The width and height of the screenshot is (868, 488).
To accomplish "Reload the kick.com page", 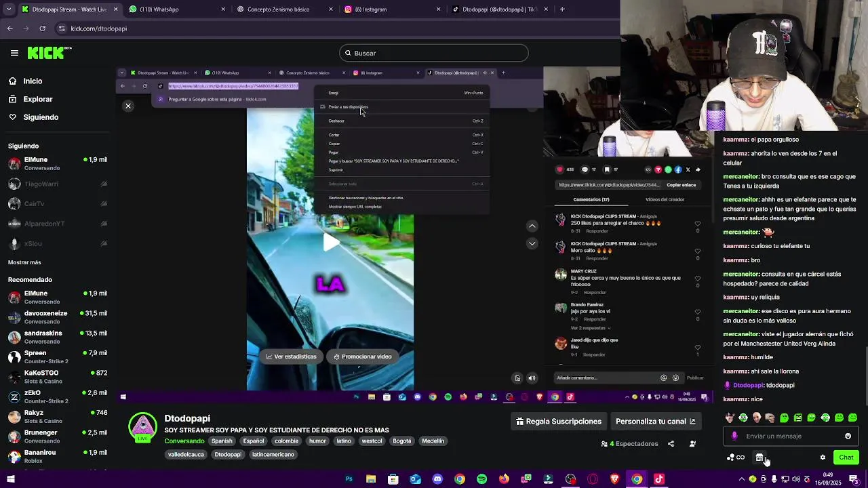I will [x=42, y=28].
